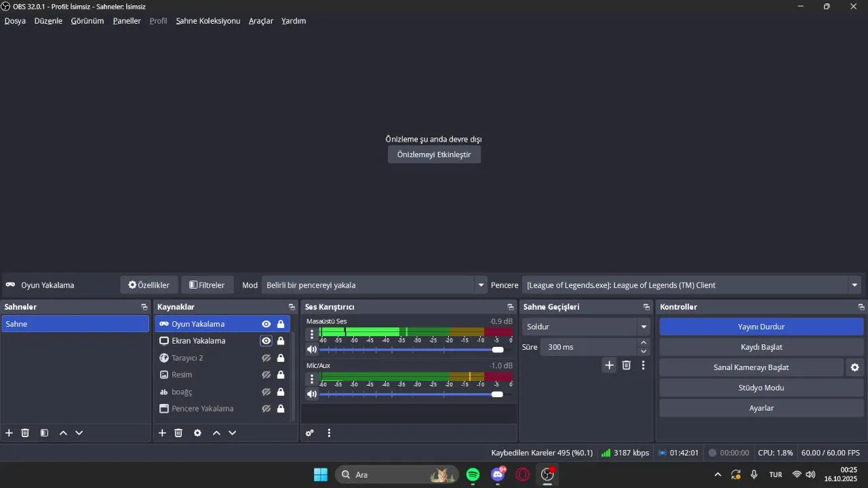
Task: Open the Görünüm menu
Action: [87, 21]
